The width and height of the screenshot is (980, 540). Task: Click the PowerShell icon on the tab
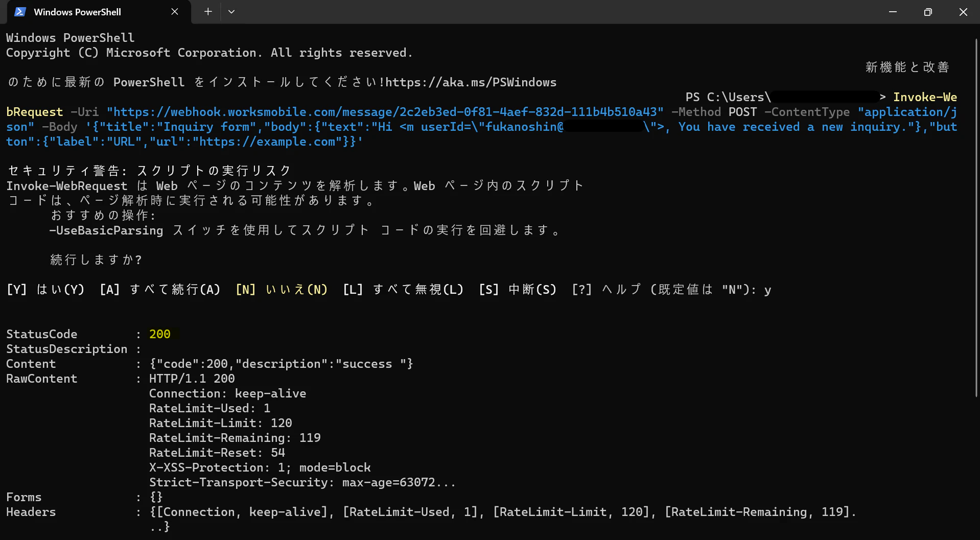(x=20, y=12)
